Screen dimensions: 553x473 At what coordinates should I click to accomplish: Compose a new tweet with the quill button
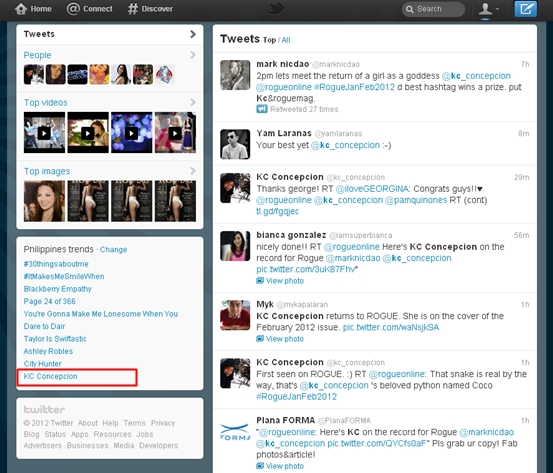pos(525,8)
